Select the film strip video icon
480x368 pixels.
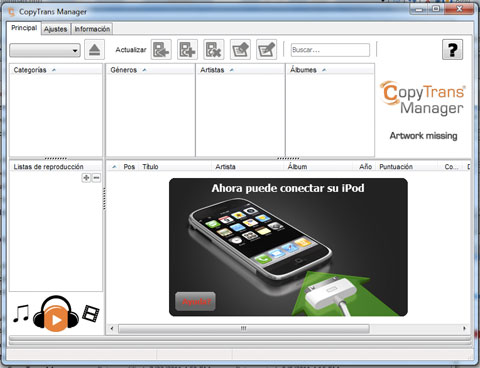pyautogui.click(x=91, y=313)
